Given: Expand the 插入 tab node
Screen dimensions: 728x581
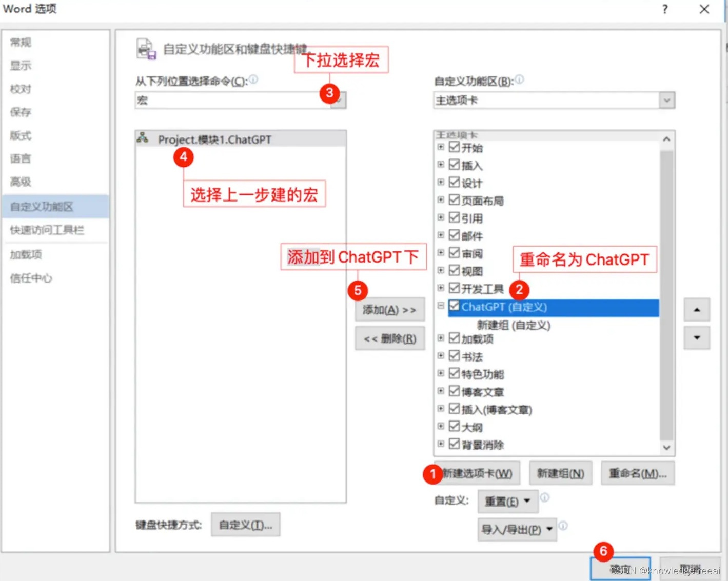Looking at the screenshot, I should coord(441,165).
